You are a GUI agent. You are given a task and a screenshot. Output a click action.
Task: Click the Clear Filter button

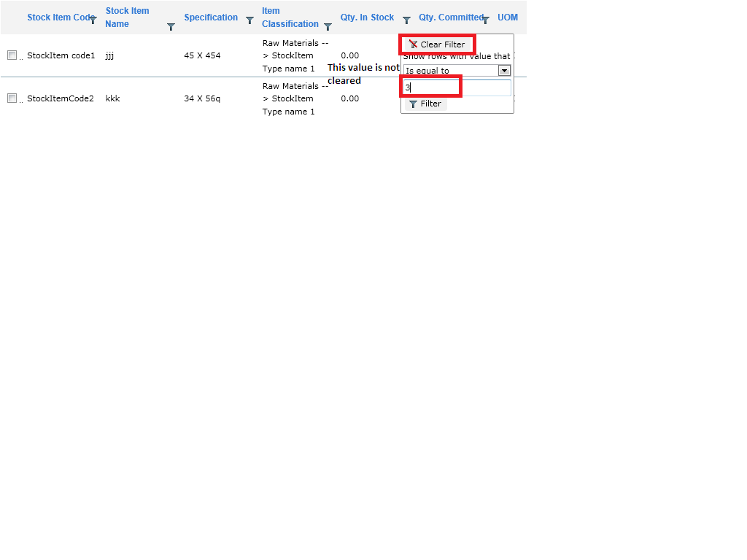coord(438,44)
